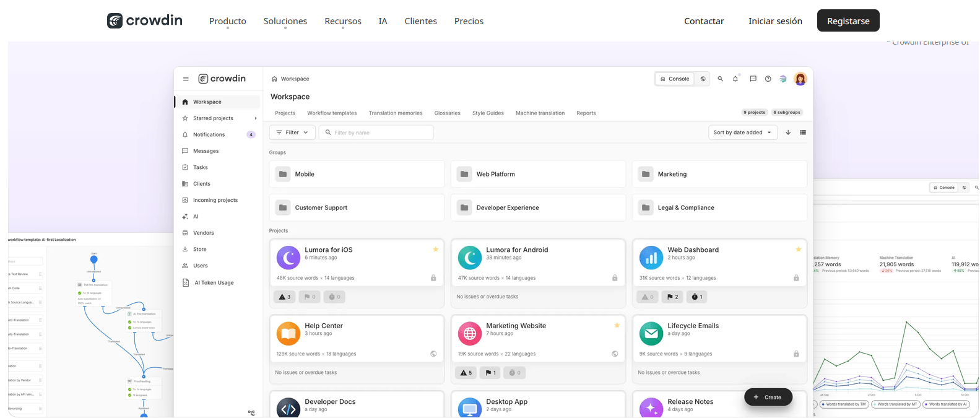980x418 pixels.
Task: Expand the Soluciones menu
Action: [x=285, y=21]
